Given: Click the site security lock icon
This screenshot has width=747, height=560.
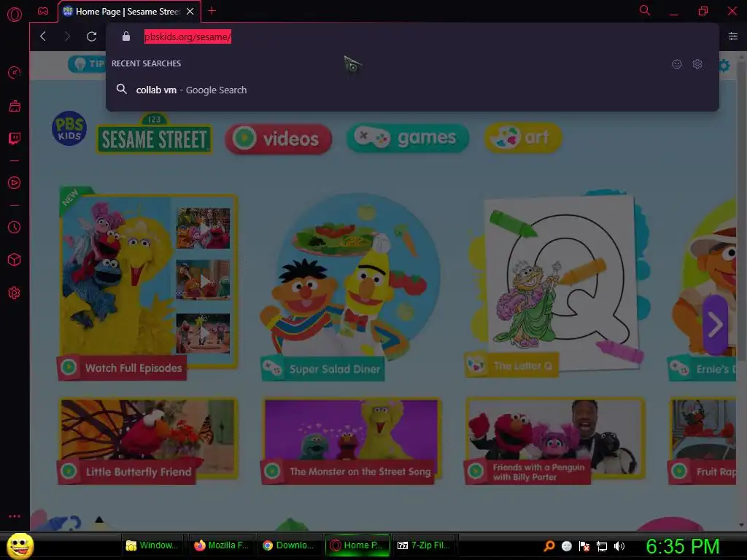Looking at the screenshot, I should (x=126, y=36).
